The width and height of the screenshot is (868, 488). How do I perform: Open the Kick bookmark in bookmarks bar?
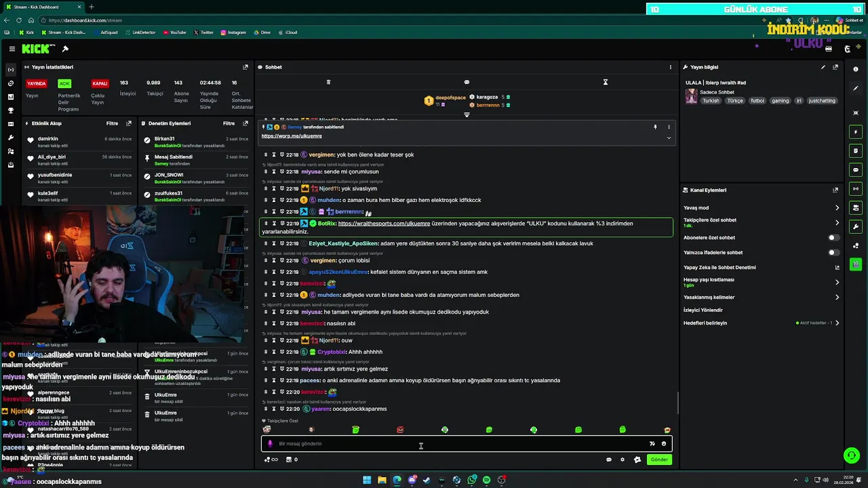coord(26,33)
